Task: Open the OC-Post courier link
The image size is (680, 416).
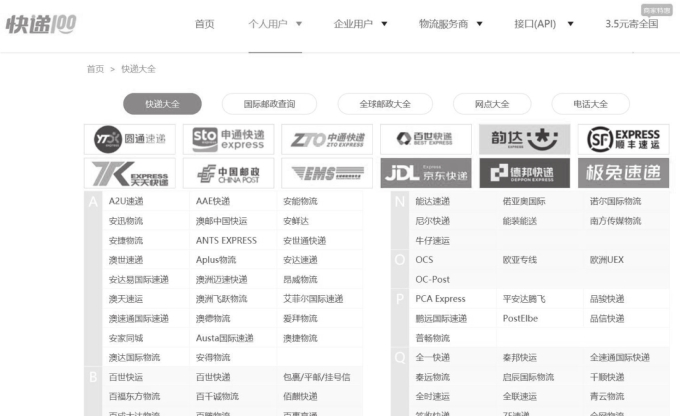Action: click(x=432, y=279)
